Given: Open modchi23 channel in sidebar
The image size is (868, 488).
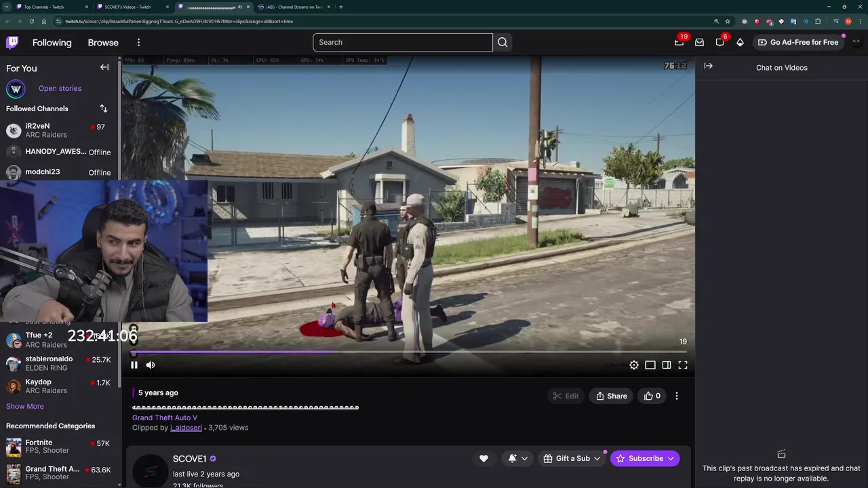Looking at the screenshot, I should [x=60, y=172].
